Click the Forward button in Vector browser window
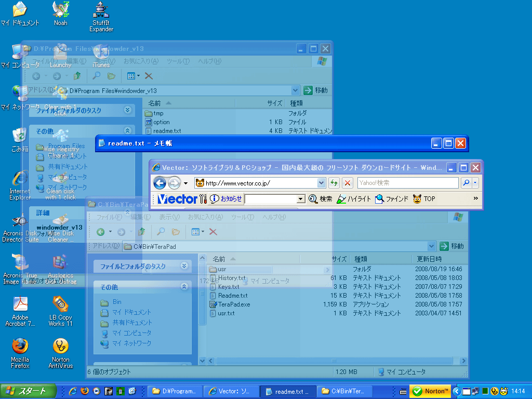Viewport: 532px width, 399px height. 175,183
